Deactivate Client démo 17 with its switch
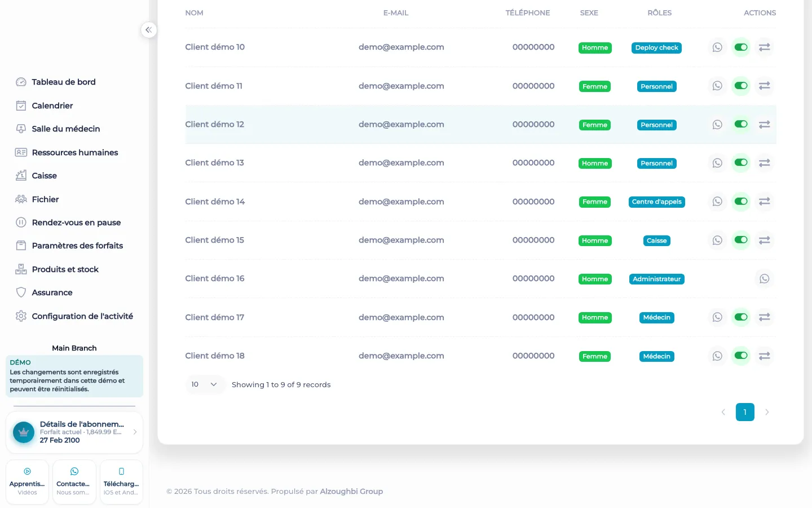 click(x=741, y=317)
